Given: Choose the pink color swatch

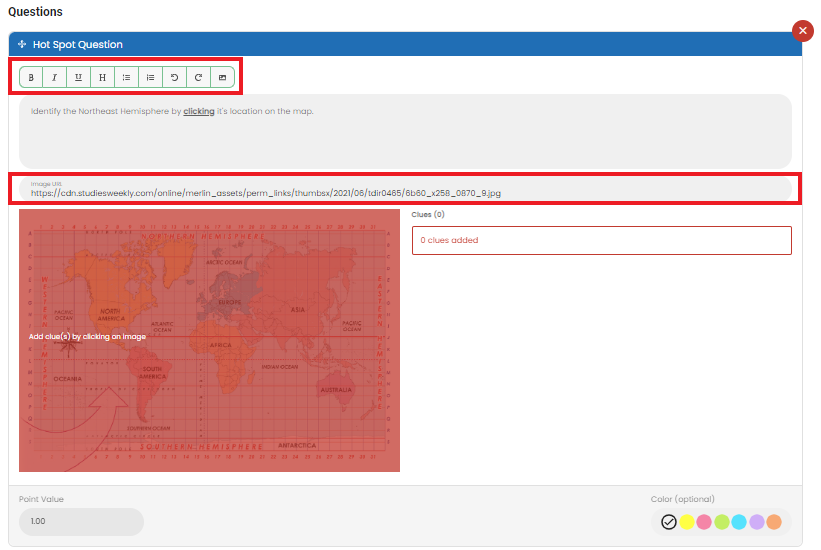Looking at the screenshot, I should pyautogui.click(x=704, y=522).
